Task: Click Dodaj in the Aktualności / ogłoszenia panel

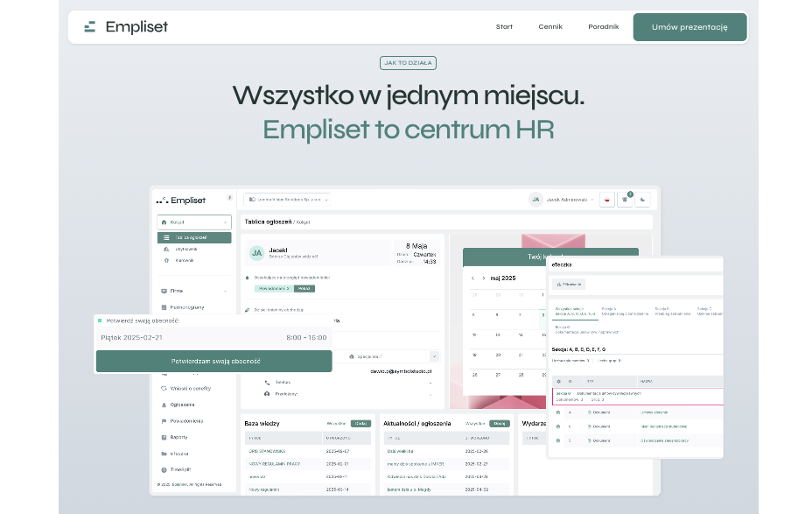Action: click(500, 424)
